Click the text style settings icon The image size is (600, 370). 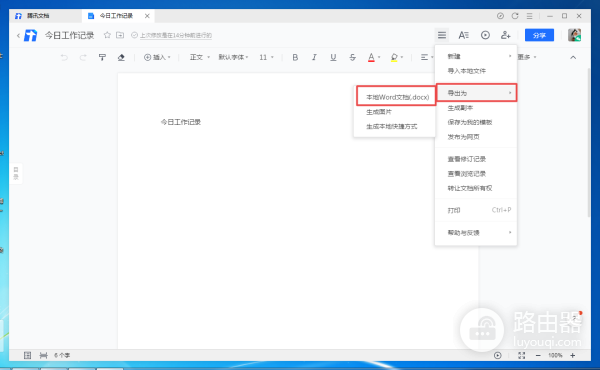463,35
